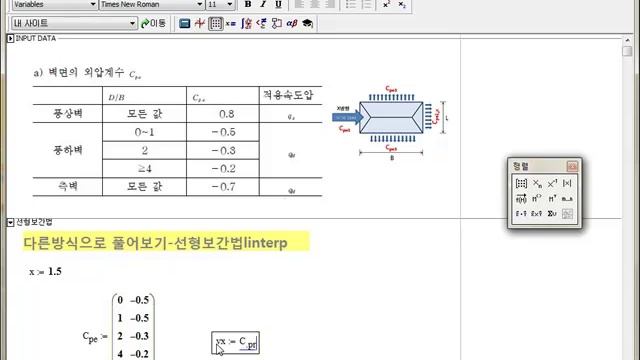The height and width of the screenshot is (360, 640).
Task: Close the 행렬 matrix palette
Action: point(572,166)
